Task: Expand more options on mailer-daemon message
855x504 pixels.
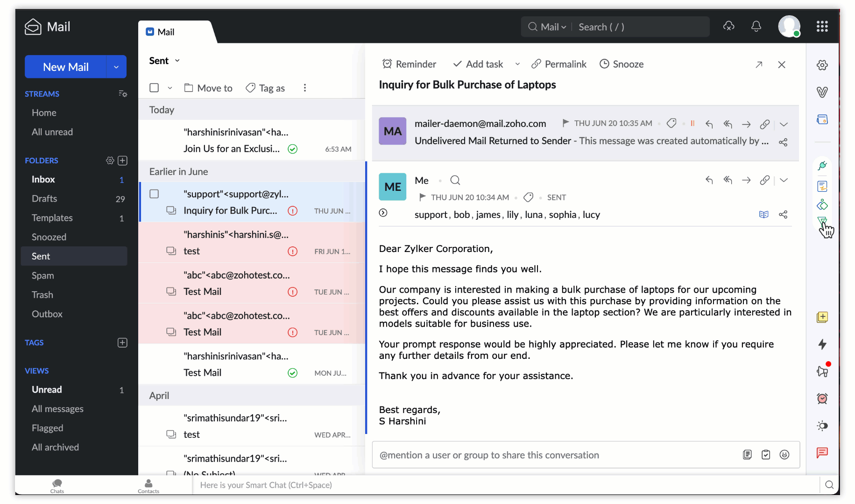Action: [x=784, y=124]
